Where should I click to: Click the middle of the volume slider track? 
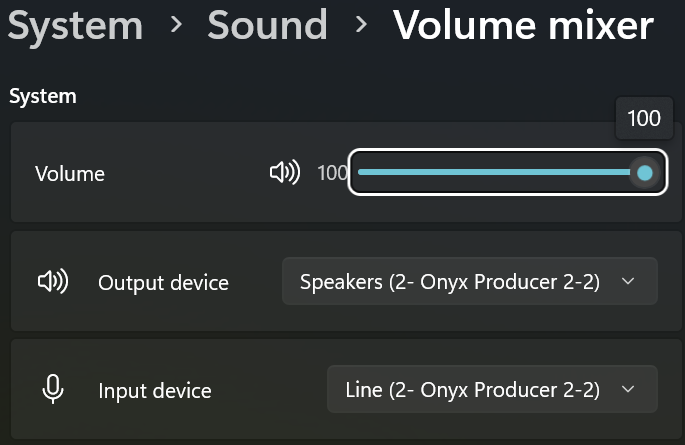pos(501,172)
